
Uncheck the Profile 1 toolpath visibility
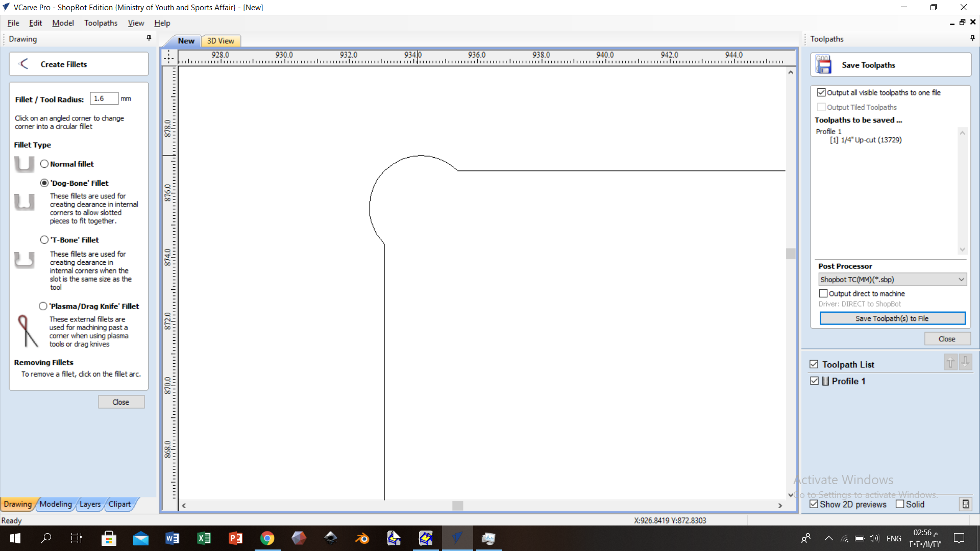[814, 381]
